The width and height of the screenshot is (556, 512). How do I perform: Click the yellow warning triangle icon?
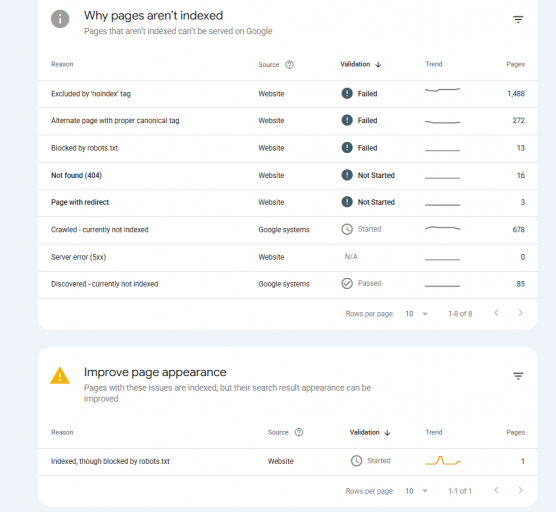pyautogui.click(x=60, y=375)
